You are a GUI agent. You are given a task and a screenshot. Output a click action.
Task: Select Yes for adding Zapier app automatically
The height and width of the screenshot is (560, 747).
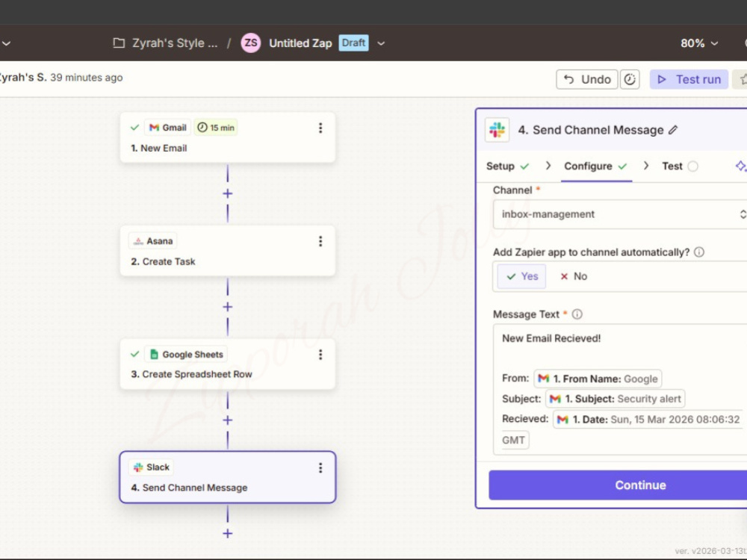[x=521, y=276]
